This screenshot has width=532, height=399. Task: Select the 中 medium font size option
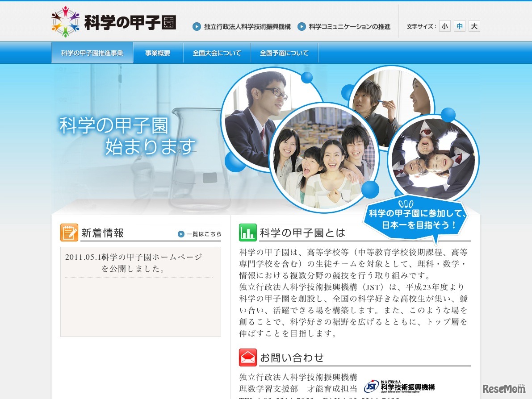click(459, 26)
